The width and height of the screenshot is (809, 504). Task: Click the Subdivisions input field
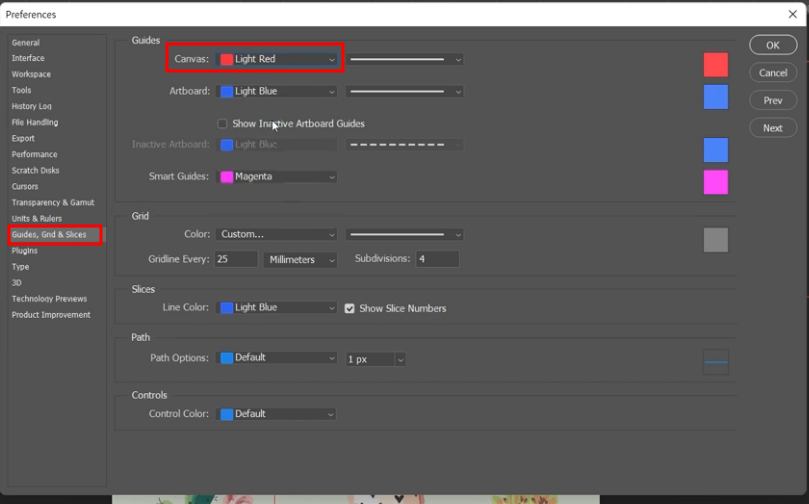(437, 259)
